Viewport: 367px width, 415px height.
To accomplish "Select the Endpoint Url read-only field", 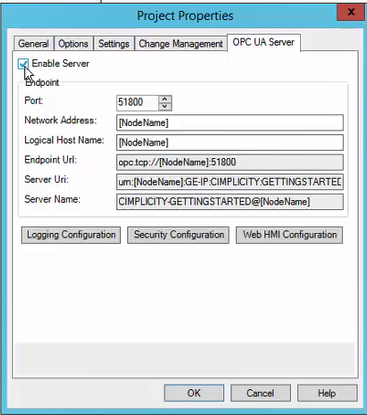I will pyautogui.click(x=230, y=162).
